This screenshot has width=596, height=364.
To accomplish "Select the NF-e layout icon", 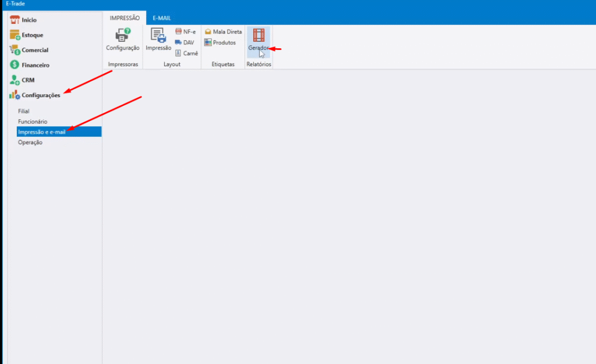I will coord(179,32).
